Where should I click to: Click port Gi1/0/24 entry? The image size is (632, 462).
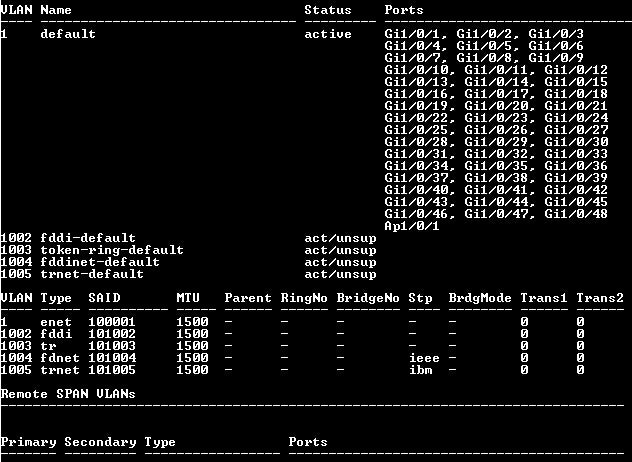click(576, 117)
